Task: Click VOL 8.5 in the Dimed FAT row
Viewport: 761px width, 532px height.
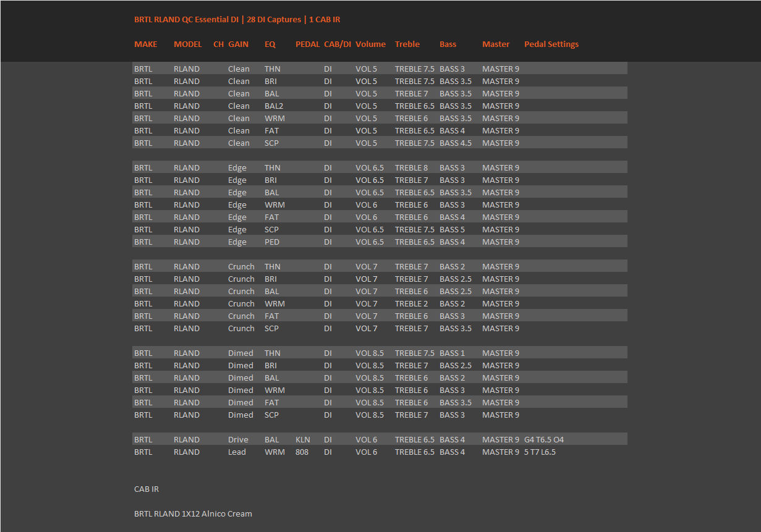Action: pos(370,402)
